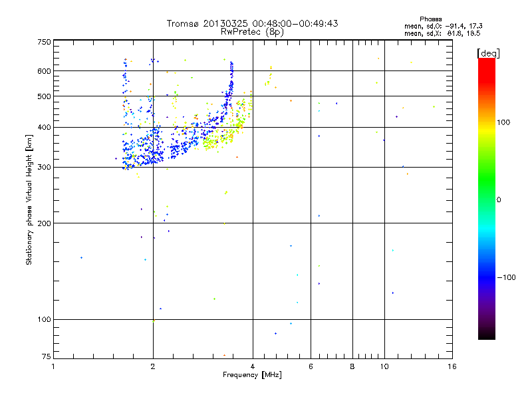
Task: Click the 'Phases' heading in the stats block
Action: tap(430, 19)
